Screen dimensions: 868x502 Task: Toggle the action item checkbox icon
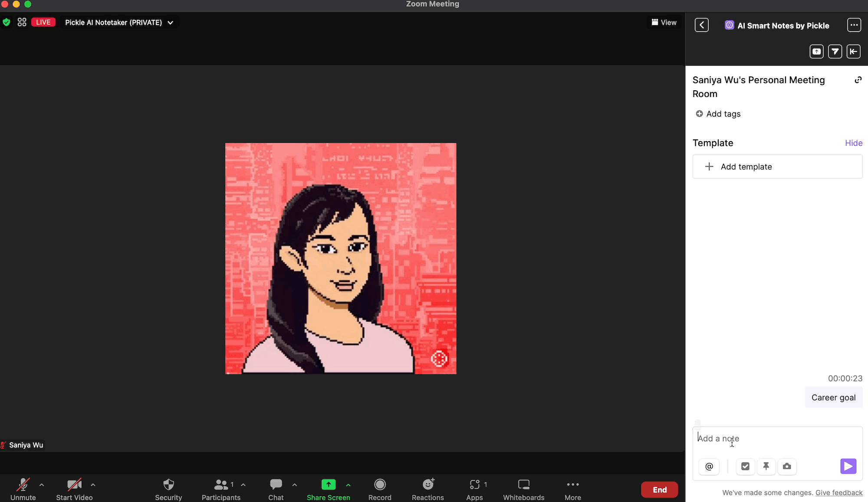(x=745, y=466)
